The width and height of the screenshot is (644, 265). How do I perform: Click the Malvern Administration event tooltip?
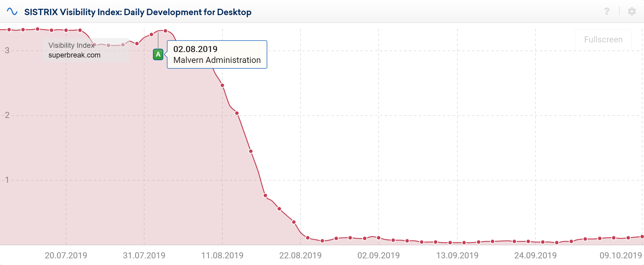(217, 55)
